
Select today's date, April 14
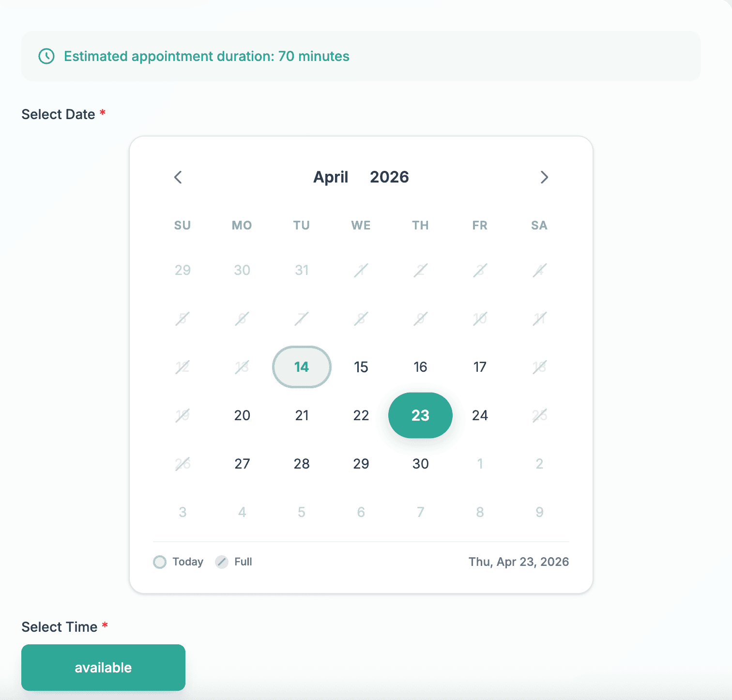(302, 367)
